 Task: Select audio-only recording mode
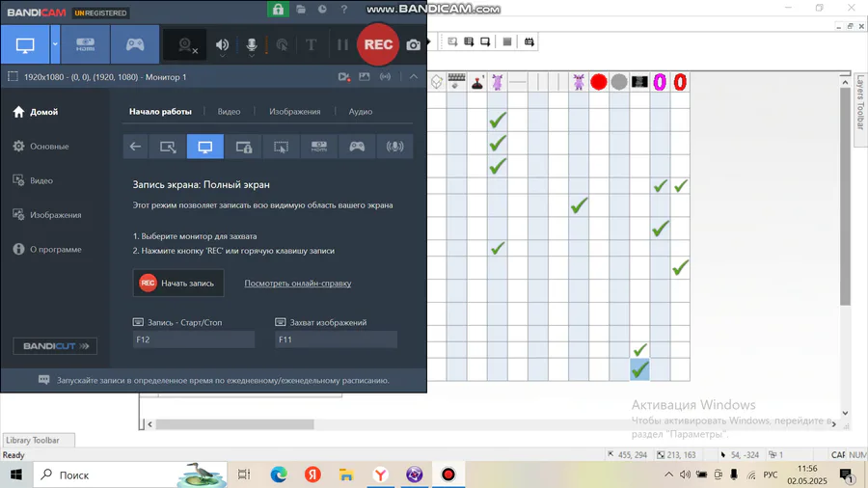394,147
